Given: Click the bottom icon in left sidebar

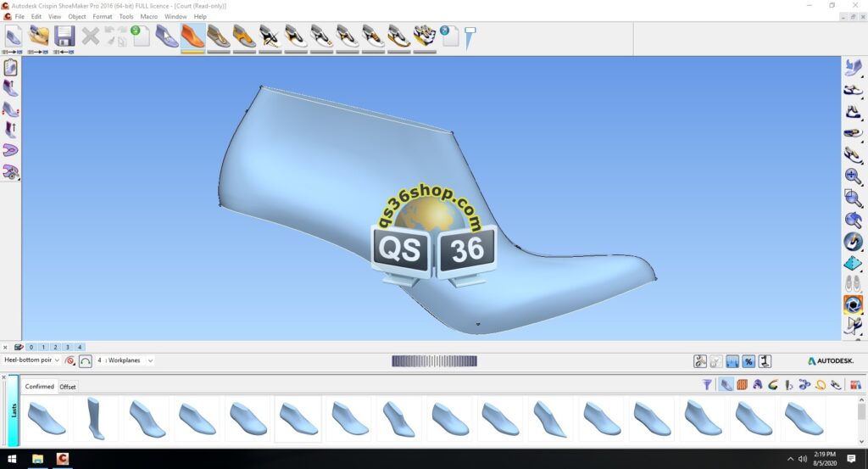Looking at the screenshot, I should point(10,171).
